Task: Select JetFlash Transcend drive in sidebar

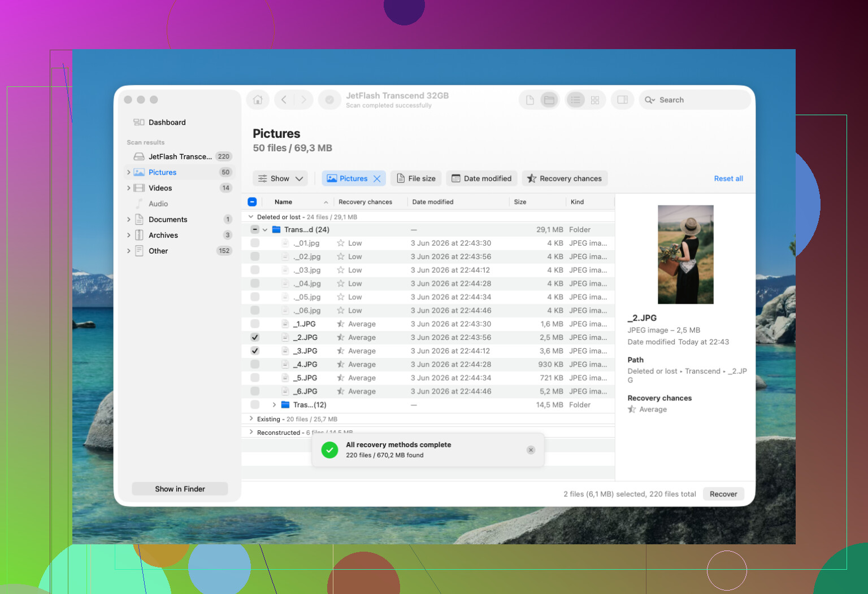Action: pos(180,156)
